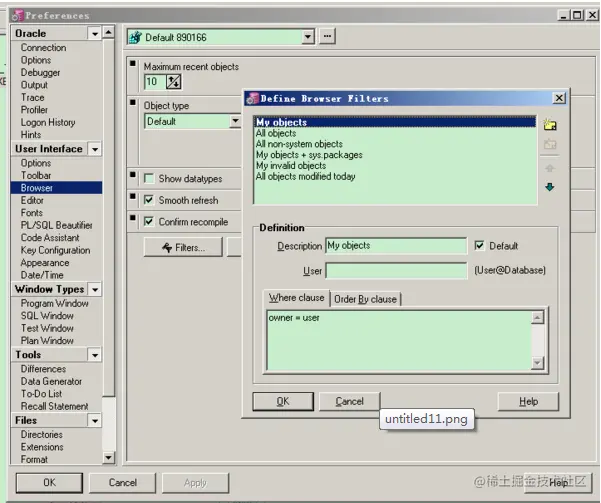601x503 pixels.
Task: Click Cancel in Define Browser Filters
Action: click(349, 401)
